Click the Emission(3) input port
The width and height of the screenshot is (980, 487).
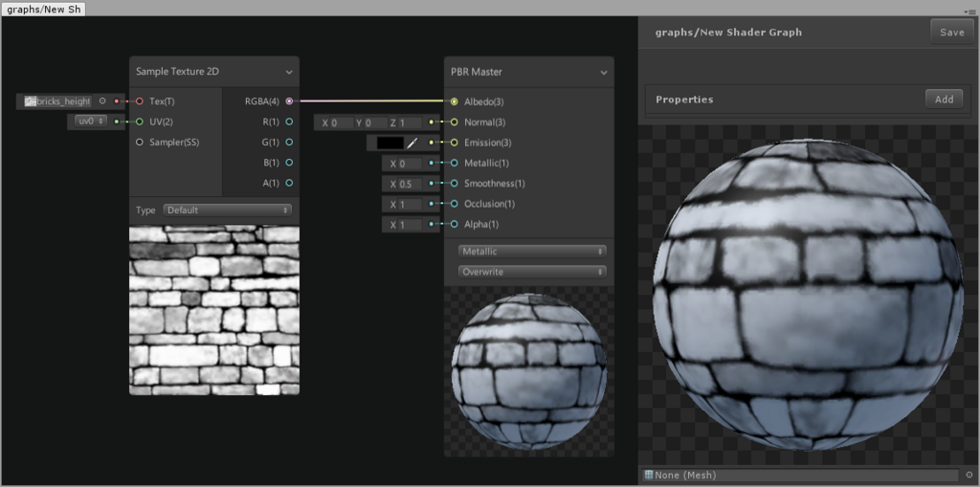pos(454,144)
